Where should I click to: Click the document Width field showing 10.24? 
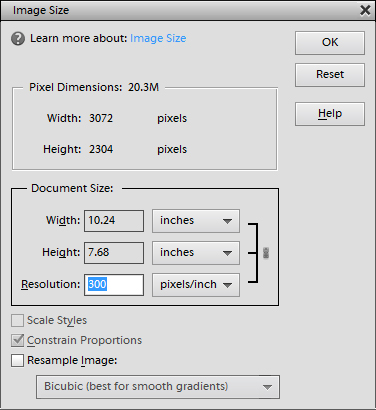pos(114,221)
